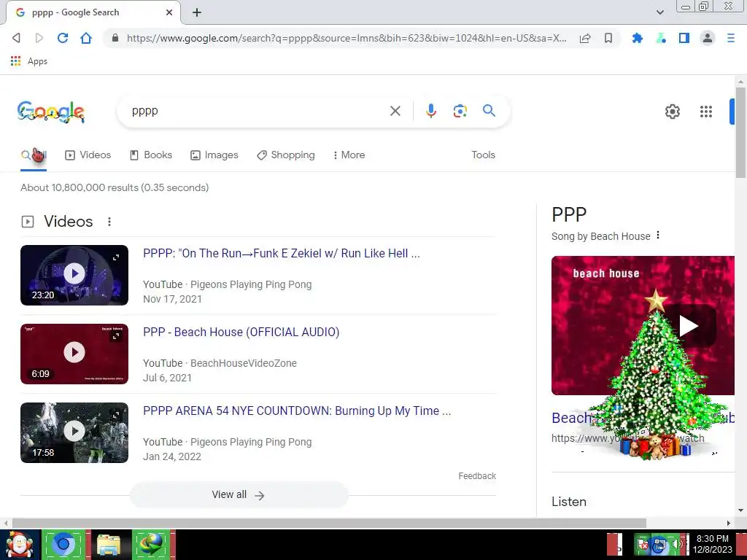Send Feedback on video results
This screenshot has height=560, width=747.
(x=477, y=475)
